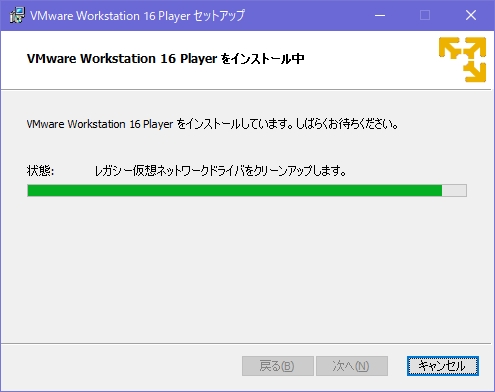Click the disabled 次へ(N) button
The height and width of the screenshot is (392, 495).
[352, 366]
